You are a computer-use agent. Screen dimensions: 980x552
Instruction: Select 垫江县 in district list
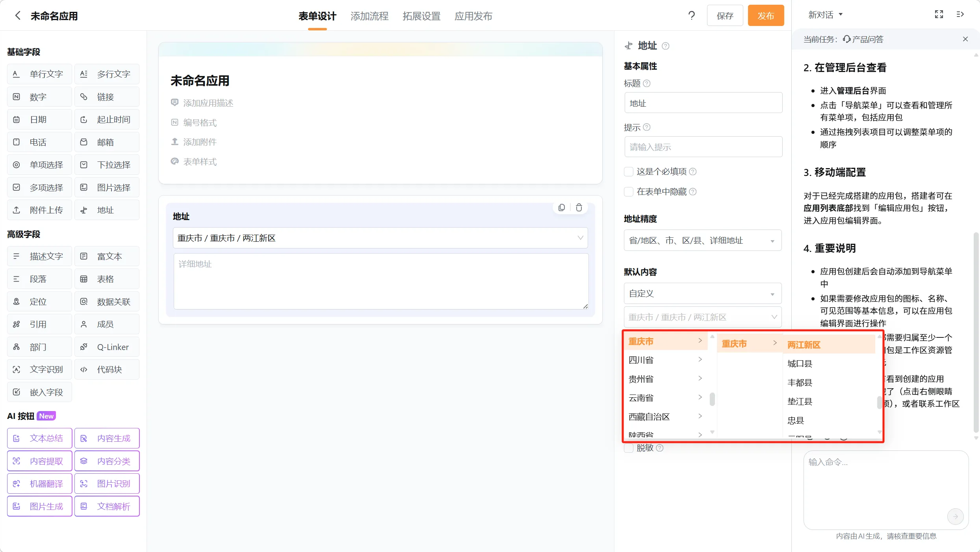[829, 401]
